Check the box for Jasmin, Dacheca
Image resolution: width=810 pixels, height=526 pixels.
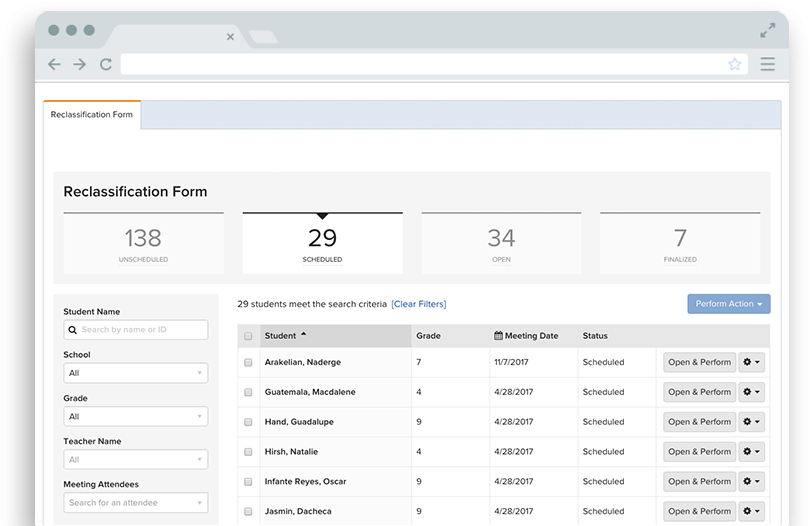pyautogui.click(x=248, y=512)
